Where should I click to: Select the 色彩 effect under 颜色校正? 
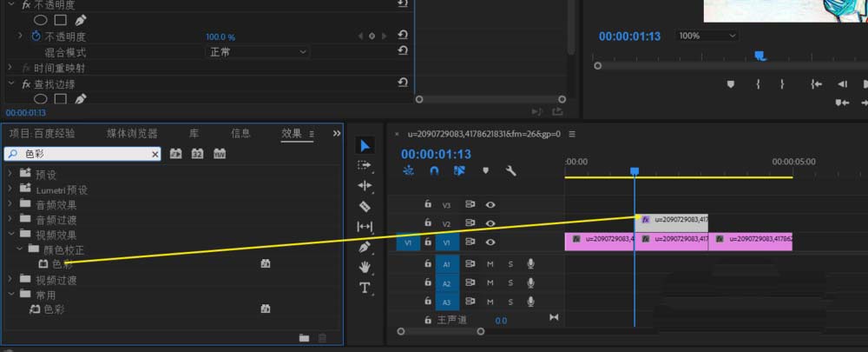[62, 264]
